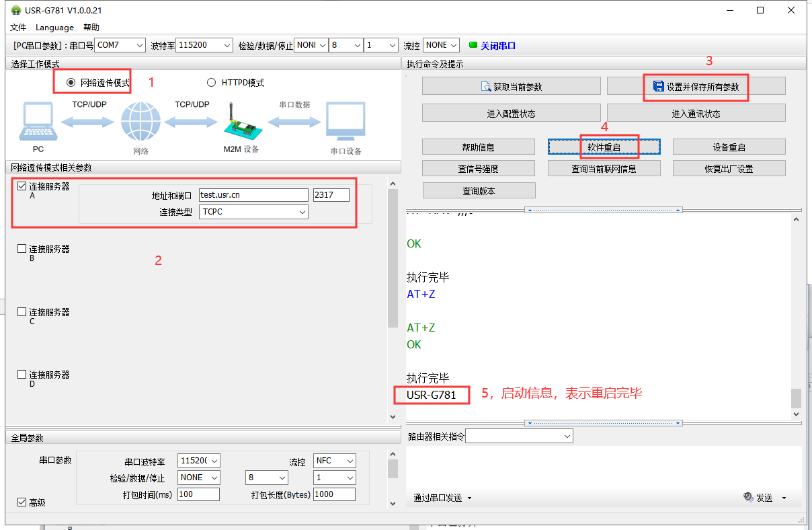Viewport: 812px width, 530px height.
Task: Click the globe network icon in diagram
Action: (140, 122)
